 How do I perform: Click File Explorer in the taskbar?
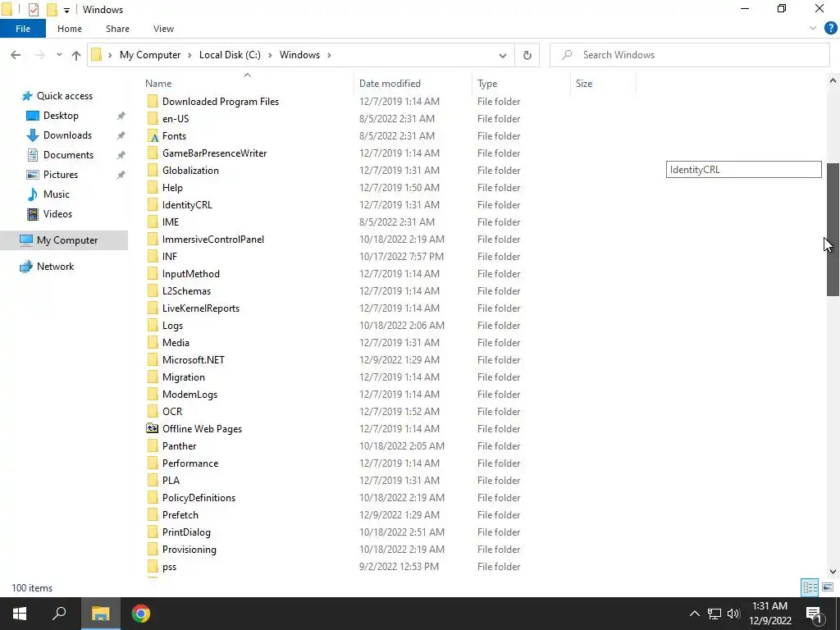tap(100, 614)
